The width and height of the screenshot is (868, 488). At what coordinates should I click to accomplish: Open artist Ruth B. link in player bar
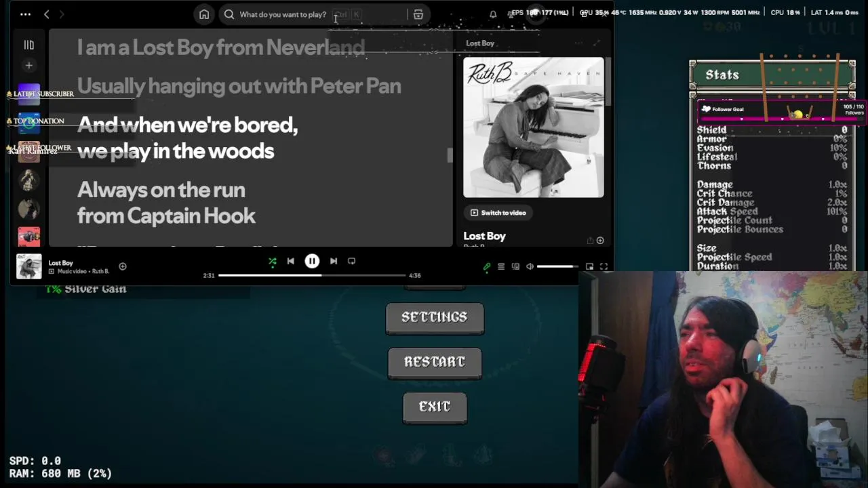click(x=100, y=271)
